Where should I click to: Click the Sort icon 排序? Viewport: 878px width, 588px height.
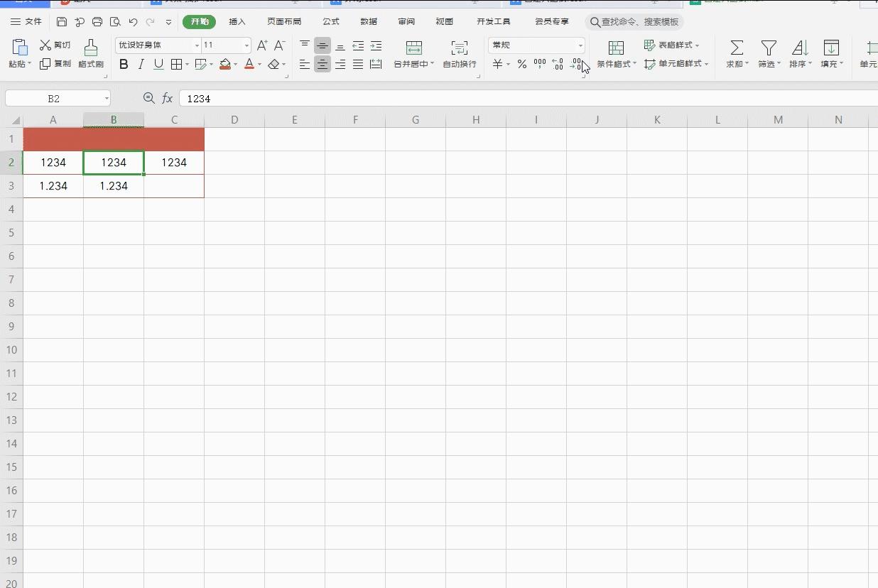click(x=800, y=48)
